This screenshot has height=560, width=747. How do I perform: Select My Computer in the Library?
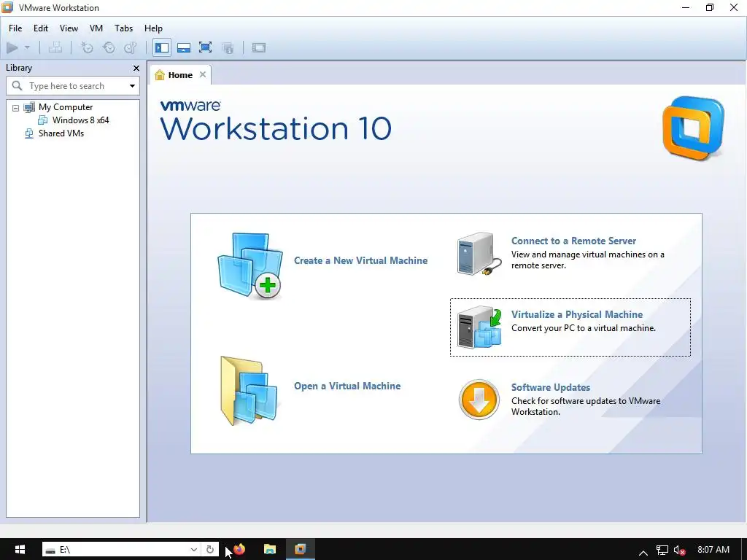(x=66, y=107)
